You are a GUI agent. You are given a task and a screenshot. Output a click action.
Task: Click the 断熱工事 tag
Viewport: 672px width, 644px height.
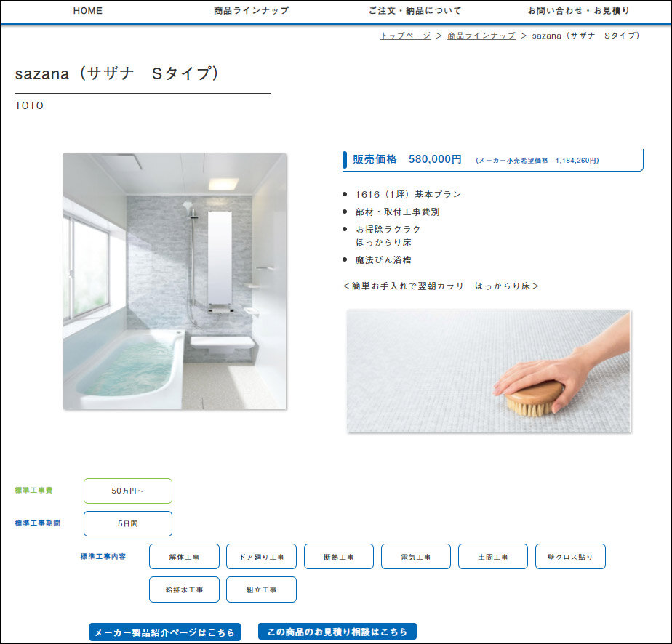[339, 557]
